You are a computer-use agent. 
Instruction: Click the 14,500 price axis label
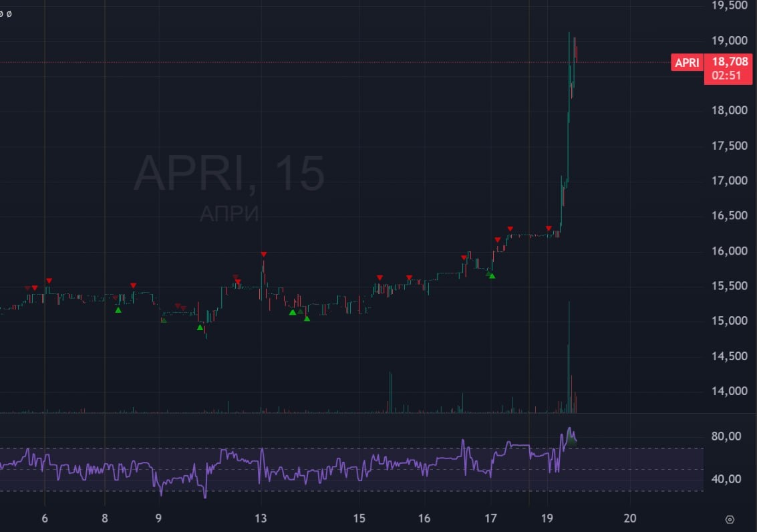[730, 356]
